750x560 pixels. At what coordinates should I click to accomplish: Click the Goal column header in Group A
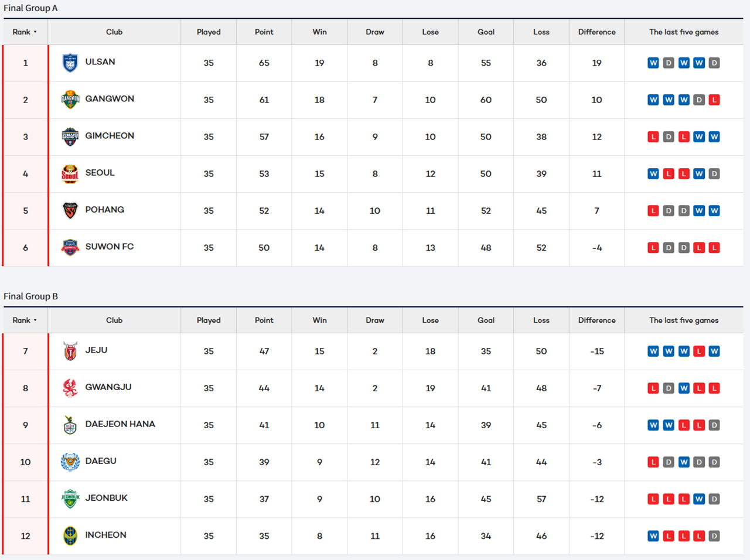click(x=486, y=32)
